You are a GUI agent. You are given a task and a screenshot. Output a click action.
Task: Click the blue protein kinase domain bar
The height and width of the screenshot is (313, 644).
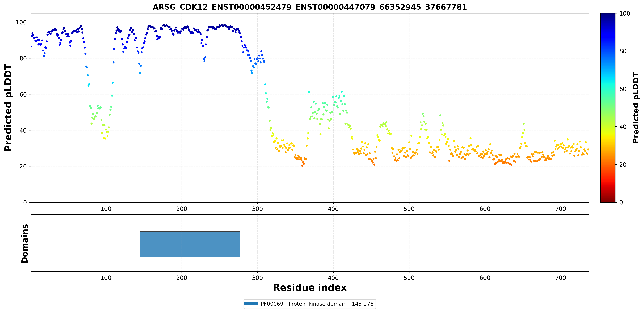190,244
